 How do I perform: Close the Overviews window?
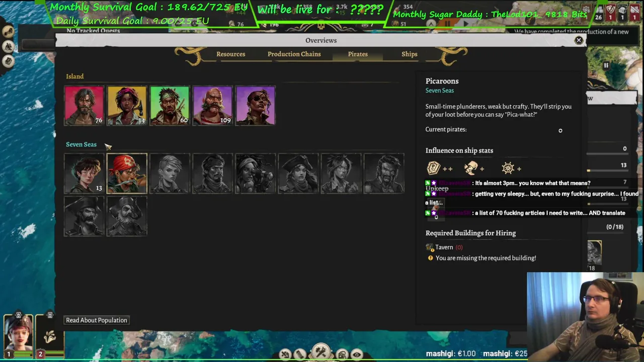click(x=579, y=40)
